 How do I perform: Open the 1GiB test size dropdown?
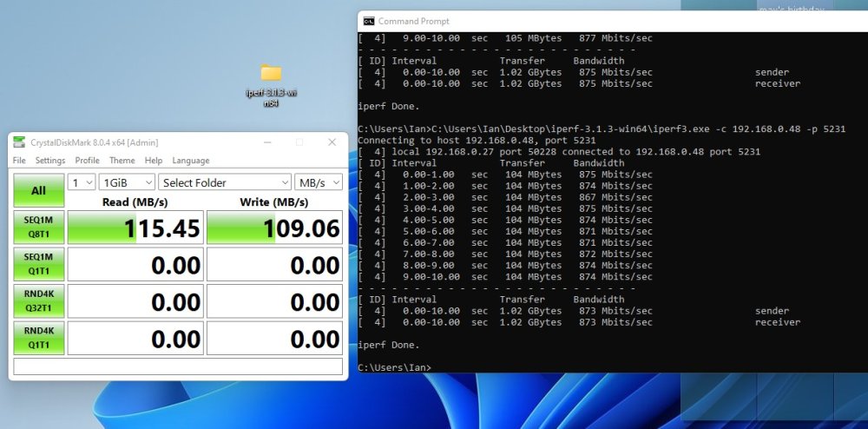pos(127,182)
